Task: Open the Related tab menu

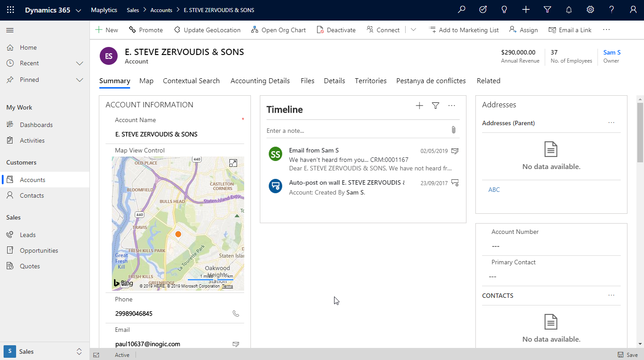Action: point(488,81)
